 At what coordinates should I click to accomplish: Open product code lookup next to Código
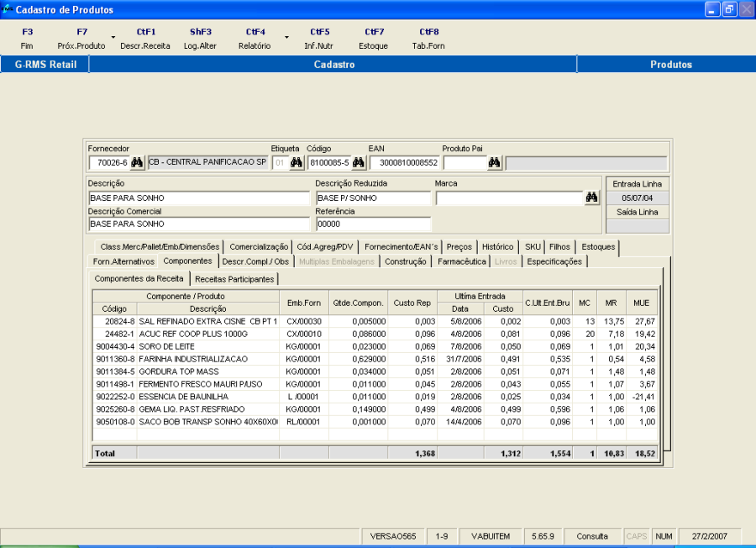coord(359,163)
